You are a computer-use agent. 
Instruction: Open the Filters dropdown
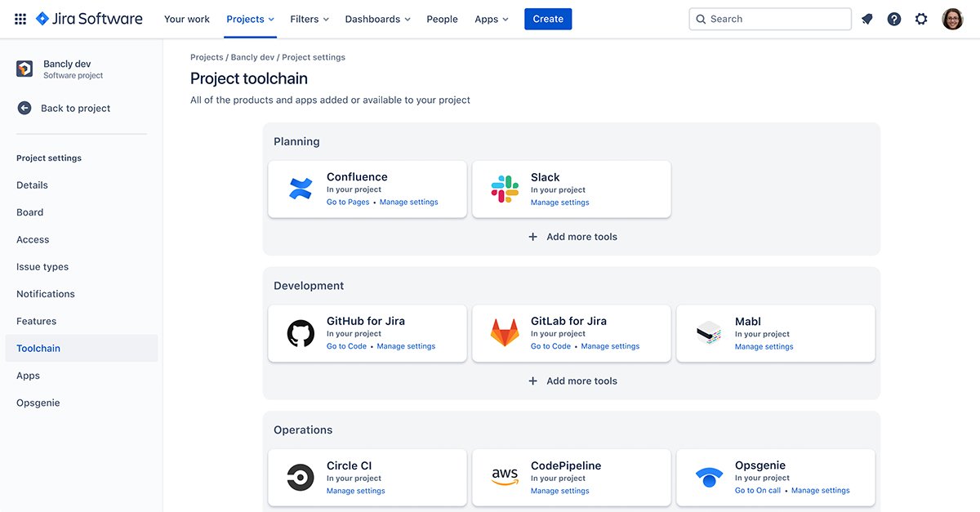(310, 18)
